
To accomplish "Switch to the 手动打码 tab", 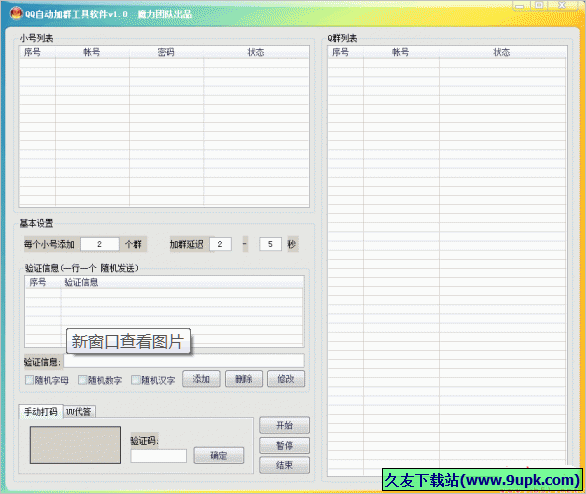I will click(x=41, y=411).
